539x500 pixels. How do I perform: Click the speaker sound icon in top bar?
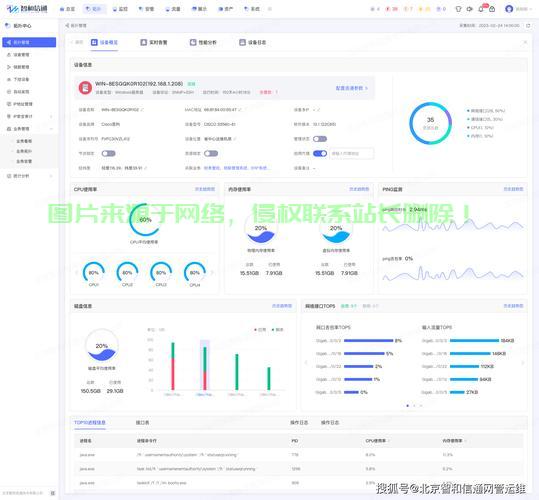(x=470, y=9)
